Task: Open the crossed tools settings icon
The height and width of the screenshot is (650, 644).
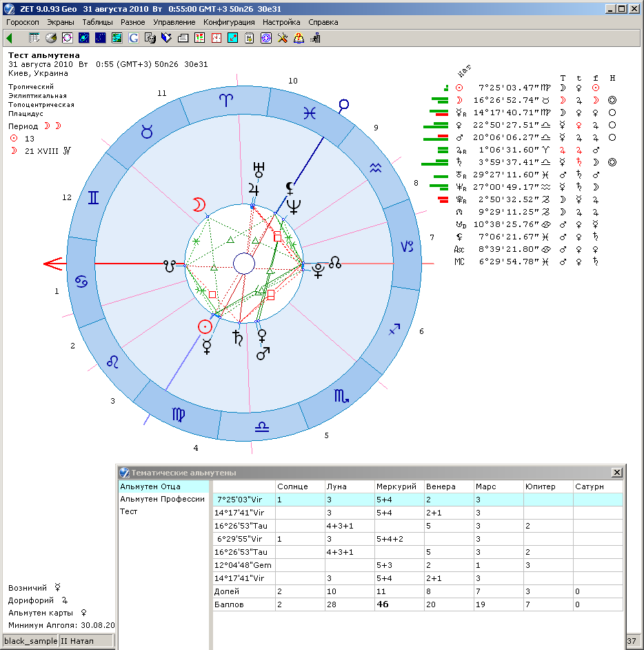Action: point(283,37)
